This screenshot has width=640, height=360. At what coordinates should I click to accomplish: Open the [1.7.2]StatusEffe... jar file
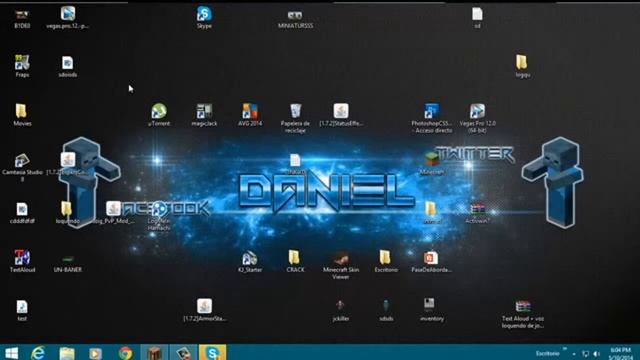[x=341, y=111]
